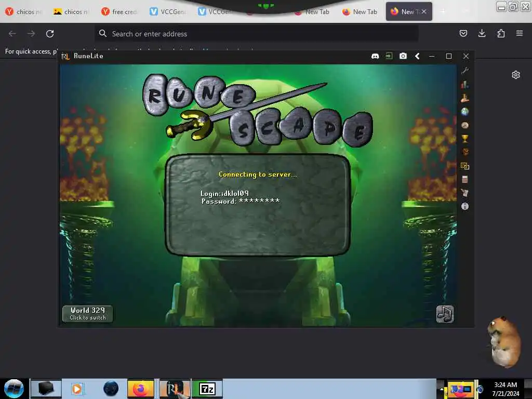The width and height of the screenshot is (532, 399).
Task: Go back in Firefox
Action: [x=12, y=34]
